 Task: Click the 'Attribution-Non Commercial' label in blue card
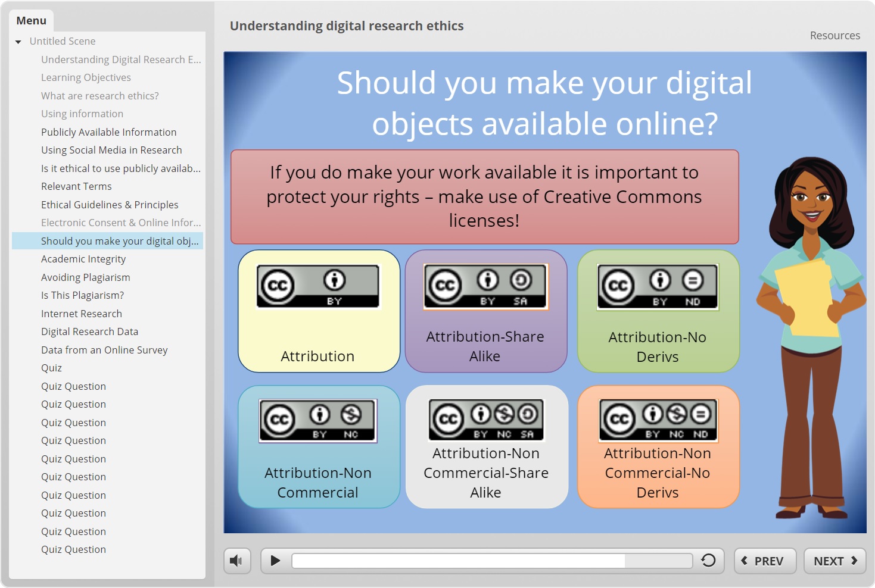(x=318, y=483)
